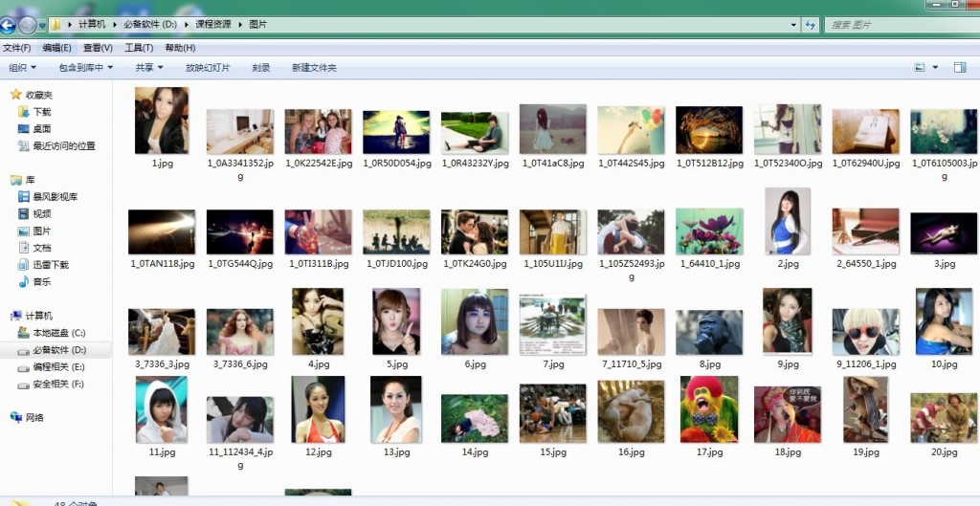Click the refresh button beside address bar
The height and width of the screenshot is (506, 980).
811,25
